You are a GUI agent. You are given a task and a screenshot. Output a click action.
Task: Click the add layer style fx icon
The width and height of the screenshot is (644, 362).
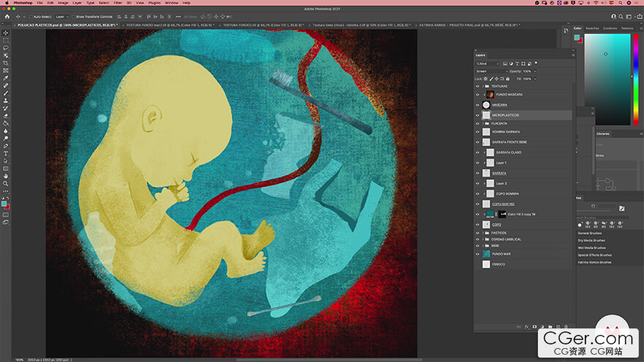coord(526,327)
